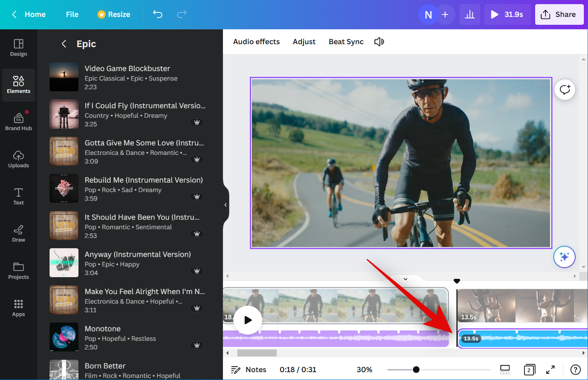Open the insights bar chart icon
Screen dimensions: 588x380
click(469, 14)
